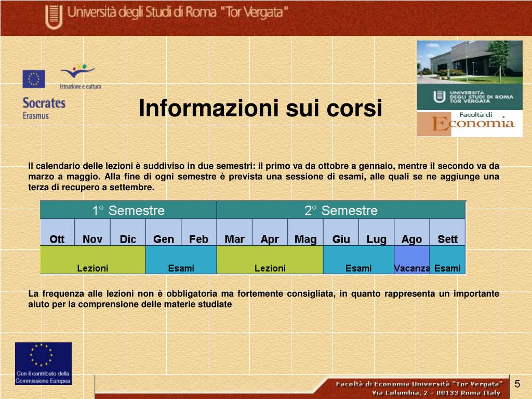Click the caption Con il contributo della Commissione Europea
The width and height of the screenshot is (532, 399).
(43, 377)
